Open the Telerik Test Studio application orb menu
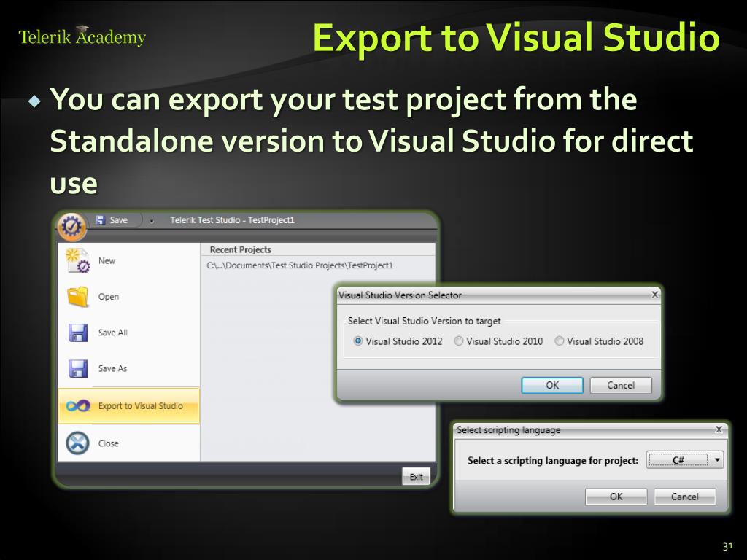 [71, 227]
